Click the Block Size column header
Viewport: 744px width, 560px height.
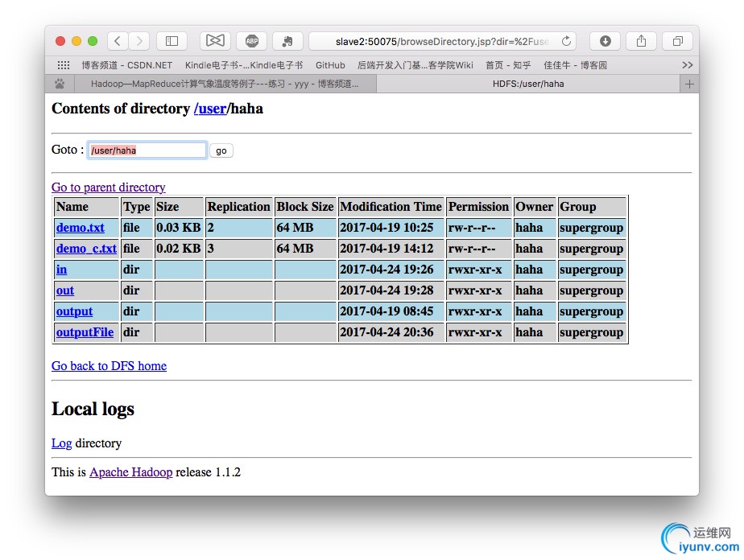tap(305, 207)
